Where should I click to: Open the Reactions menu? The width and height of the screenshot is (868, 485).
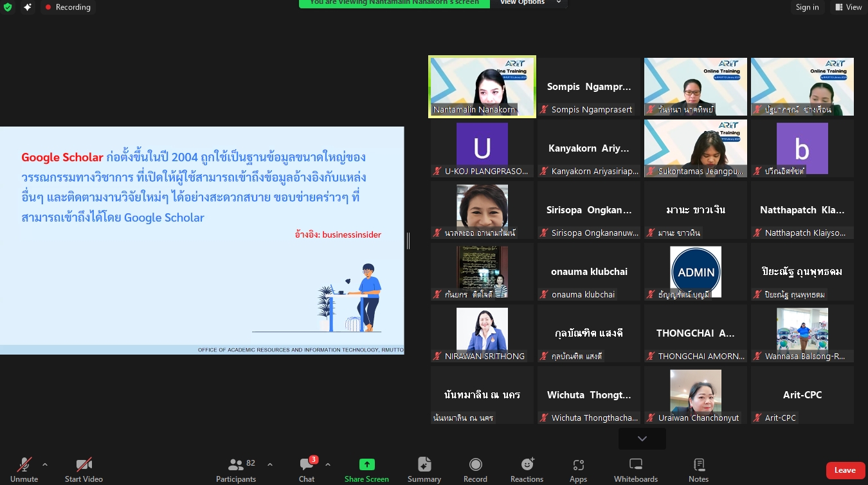pyautogui.click(x=527, y=470)
